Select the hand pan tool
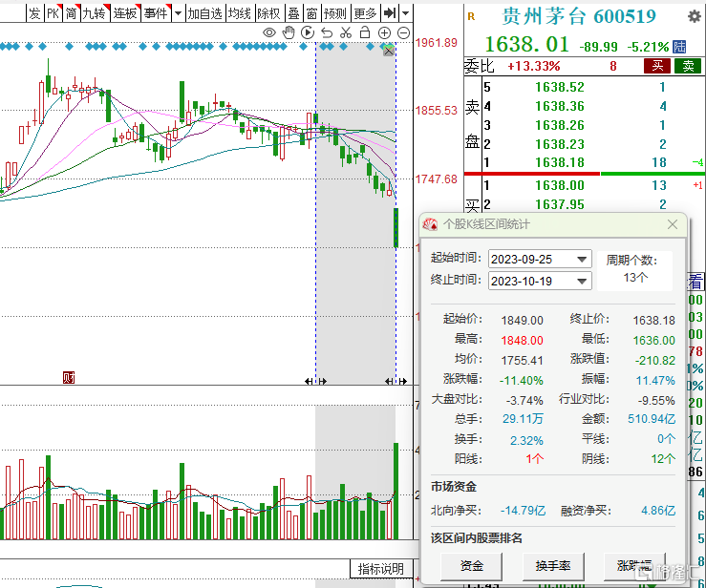Viewport: 706px width, 588px height. (x=289, y=32)
